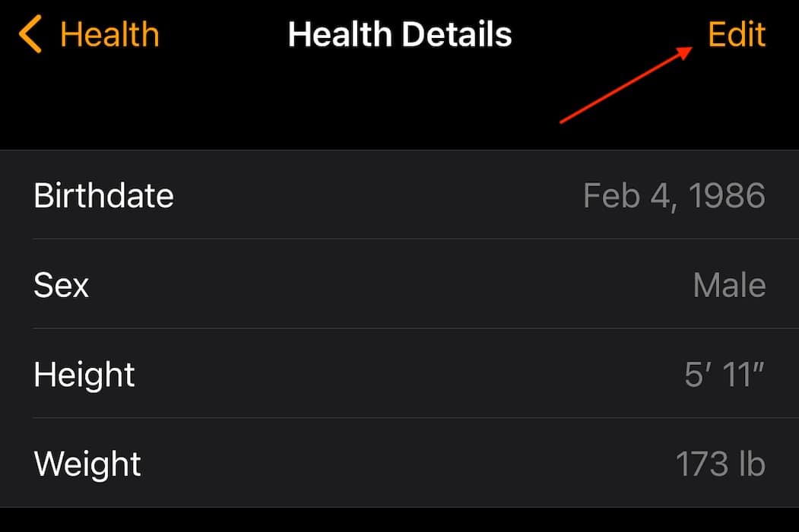Click the Health Details title
Image resolution: width=799 pixels, height=532 pixels.
tap(400, 35)
